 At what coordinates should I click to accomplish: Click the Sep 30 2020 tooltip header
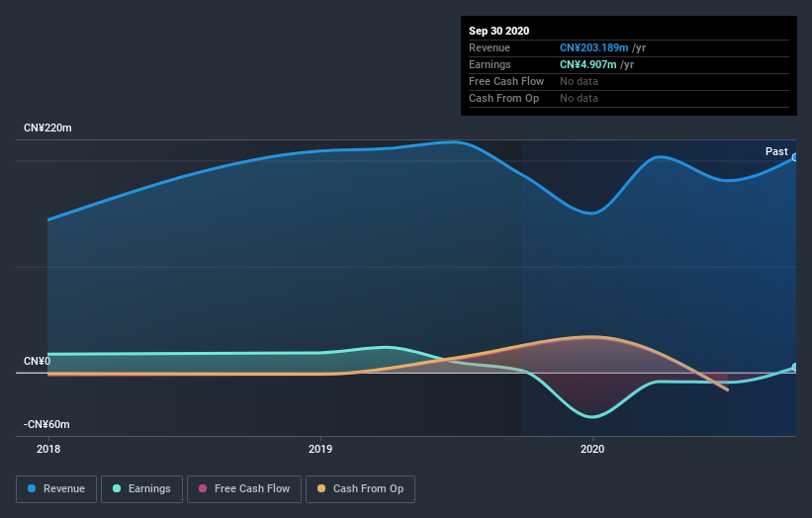499,31
